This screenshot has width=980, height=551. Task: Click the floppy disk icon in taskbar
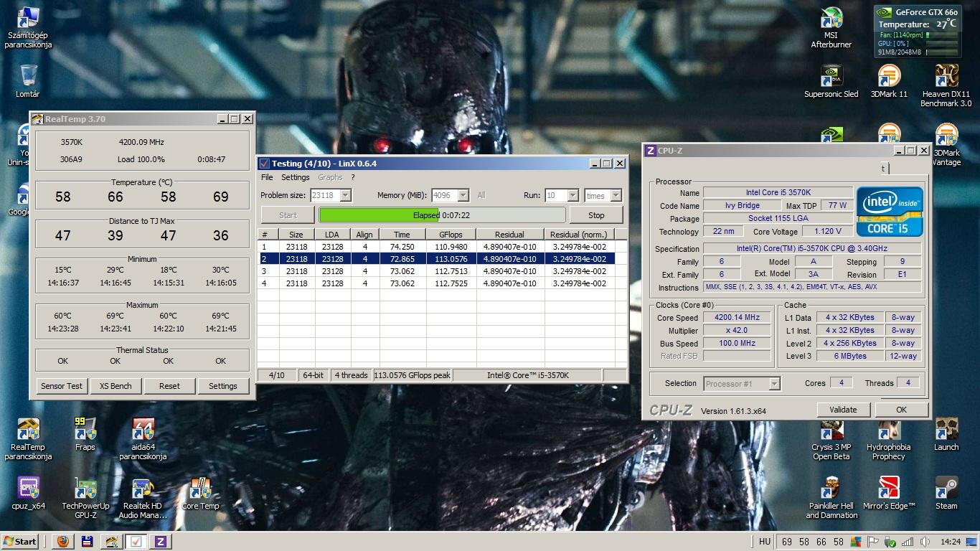click(87, 542)
